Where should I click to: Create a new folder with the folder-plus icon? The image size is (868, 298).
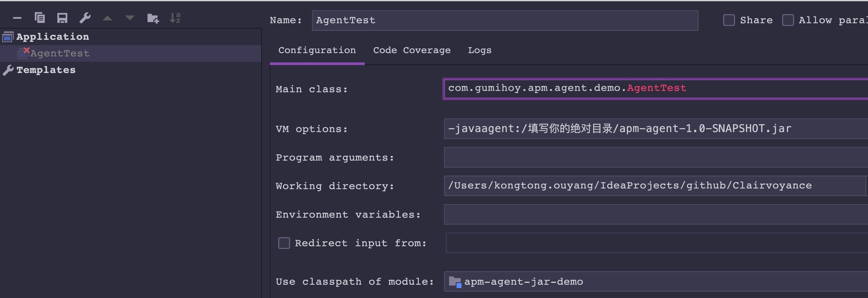(153, 18)
